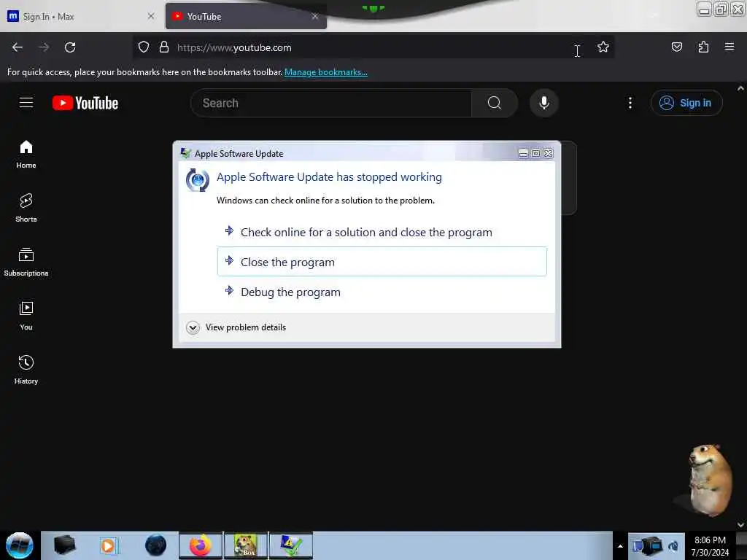Close the Apple Software Update dialog

549,153
